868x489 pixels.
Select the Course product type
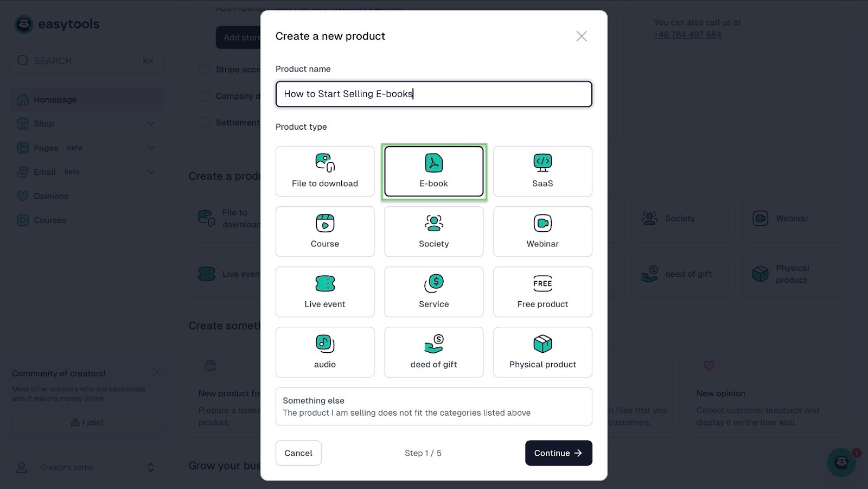325,231
